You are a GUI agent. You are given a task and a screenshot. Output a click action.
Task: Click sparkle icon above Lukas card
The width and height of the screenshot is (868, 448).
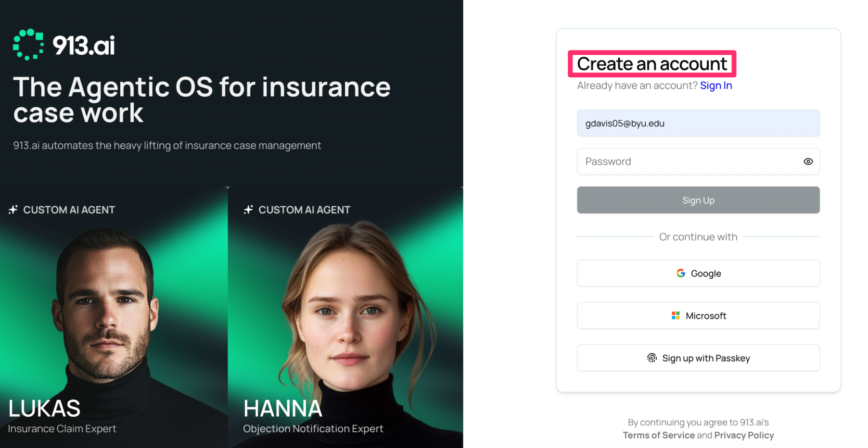(x=13, y=210)
